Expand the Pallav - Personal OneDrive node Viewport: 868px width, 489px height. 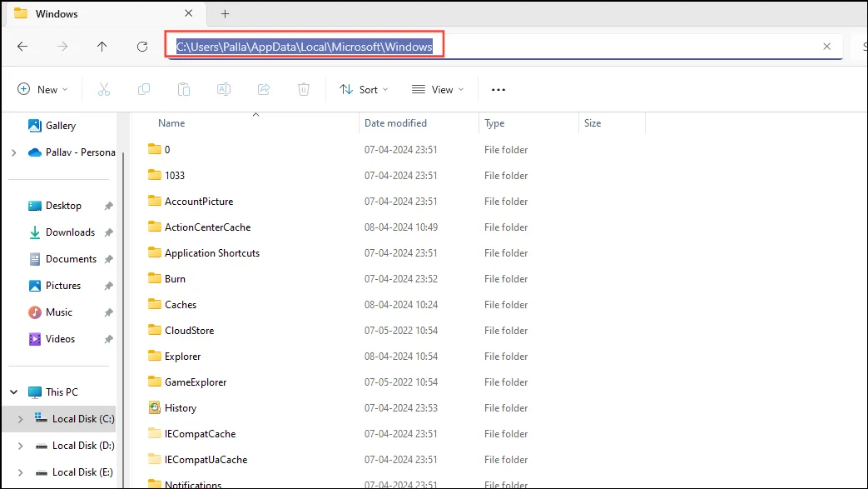(x=14, y=152)
